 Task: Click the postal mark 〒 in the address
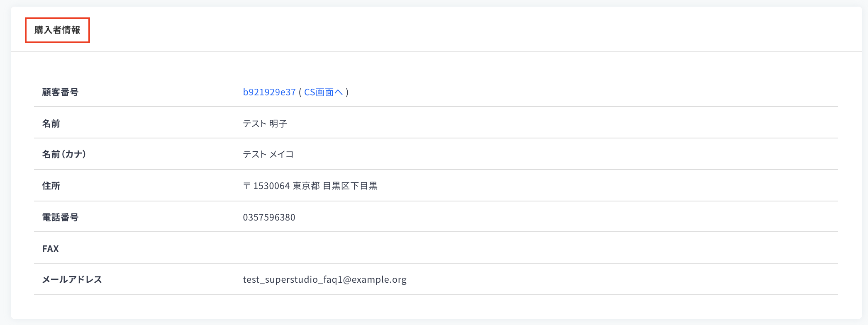[x=246, y=186]
